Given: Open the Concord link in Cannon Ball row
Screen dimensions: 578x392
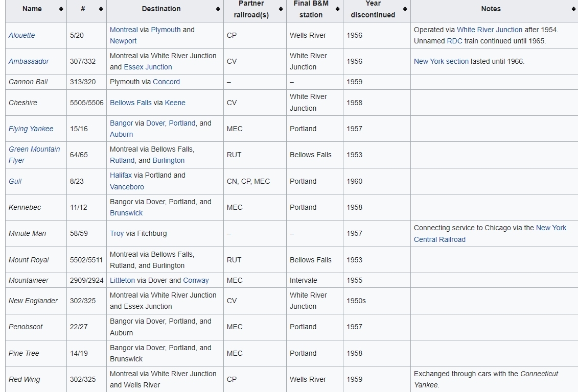Looking at the screenshot, I should [x=166, y=82].
